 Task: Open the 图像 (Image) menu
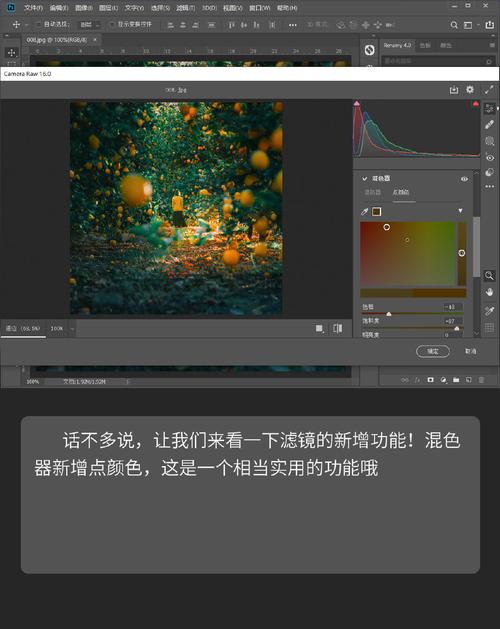point(83,8)
